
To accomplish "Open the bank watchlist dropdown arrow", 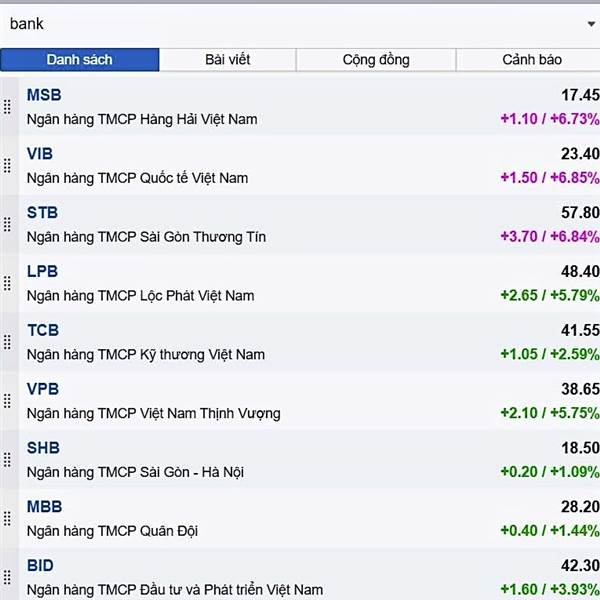I will [591, 24].
